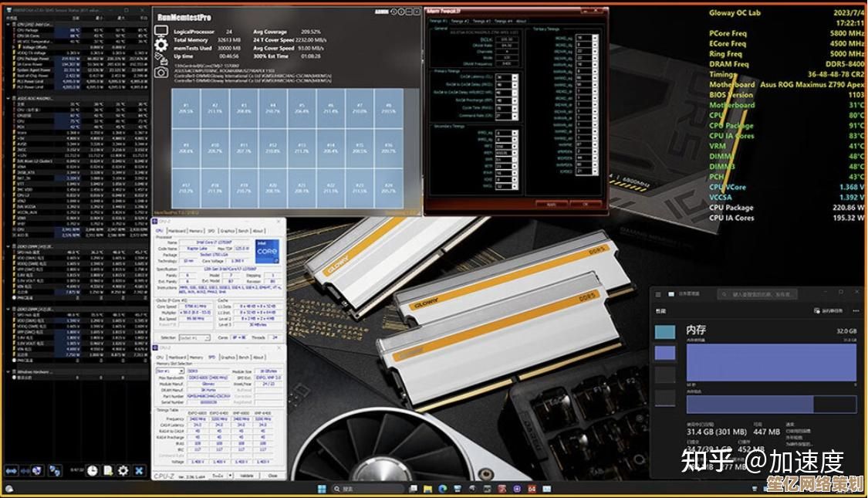The image size is (868, 498).
Task: Click memtest cell #1 in RunMemtestPro grid
Action: pyautogui.click(x=186, y=109)
